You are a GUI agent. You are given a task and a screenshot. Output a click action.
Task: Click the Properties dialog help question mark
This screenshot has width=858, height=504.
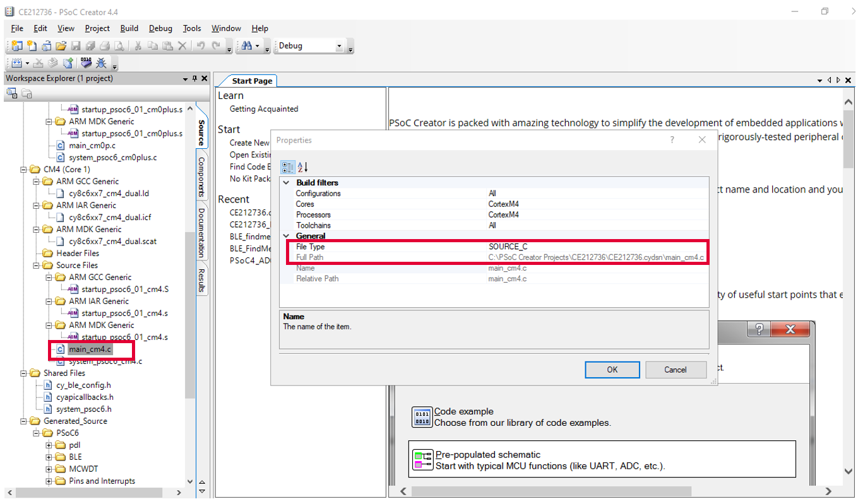point(672,140)
